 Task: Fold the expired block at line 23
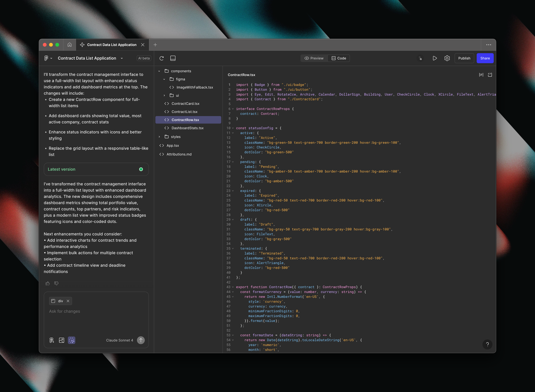coord(233,191)
